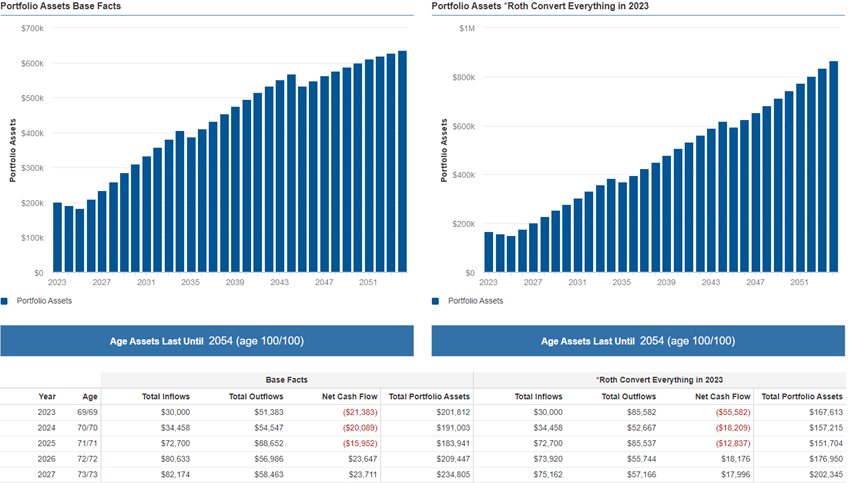Click the Base Facts 'Age Assets Last Until' banner
The width and height of the screenshot is (850, 483).
coord(206,341)
